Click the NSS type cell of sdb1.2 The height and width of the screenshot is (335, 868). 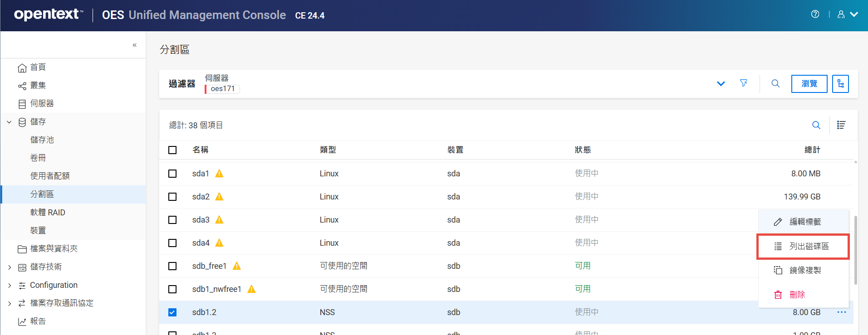pyautogui.click(x=327, y=312)
